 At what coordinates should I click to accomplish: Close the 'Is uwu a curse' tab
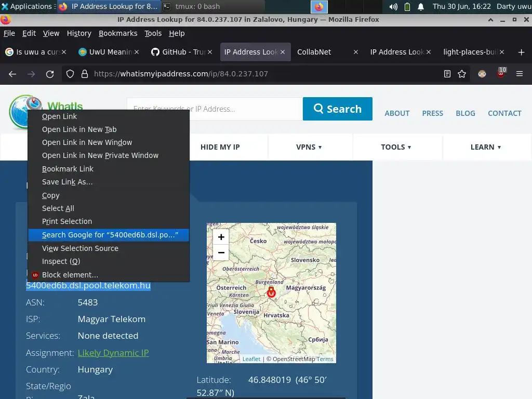tap(64, 52)
